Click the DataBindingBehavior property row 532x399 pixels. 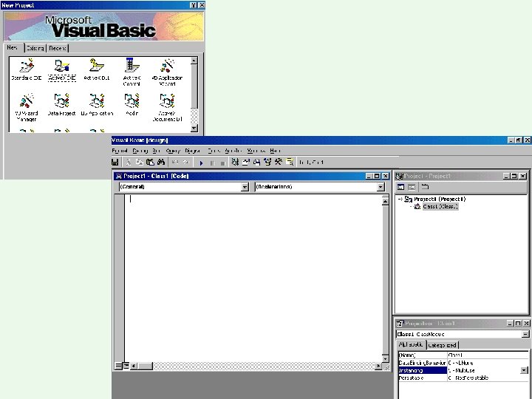[x=463, y=363]
